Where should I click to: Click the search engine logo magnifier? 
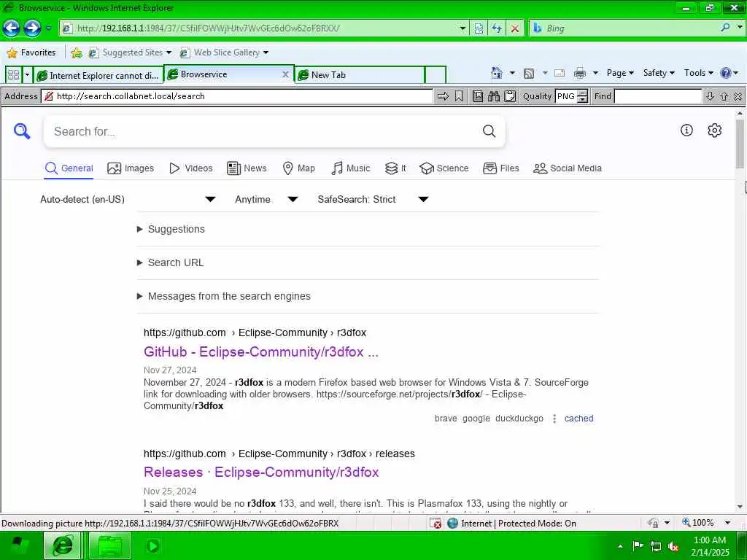click(22, 131)
